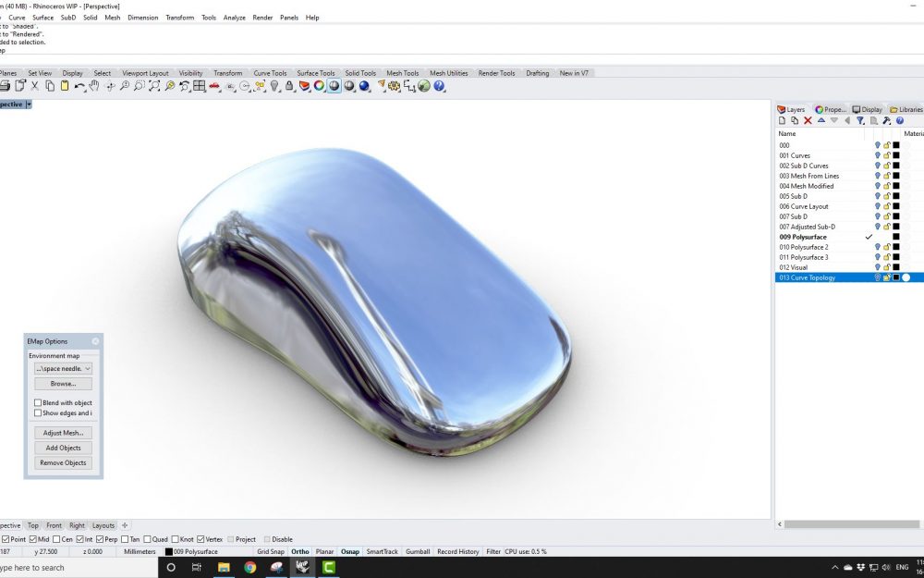Image resolution: width=924 pixels, height=578 pixels.
Task: Enable the Cen osnap checkbox
Action: pyautogui.click(x=56, y=539)
